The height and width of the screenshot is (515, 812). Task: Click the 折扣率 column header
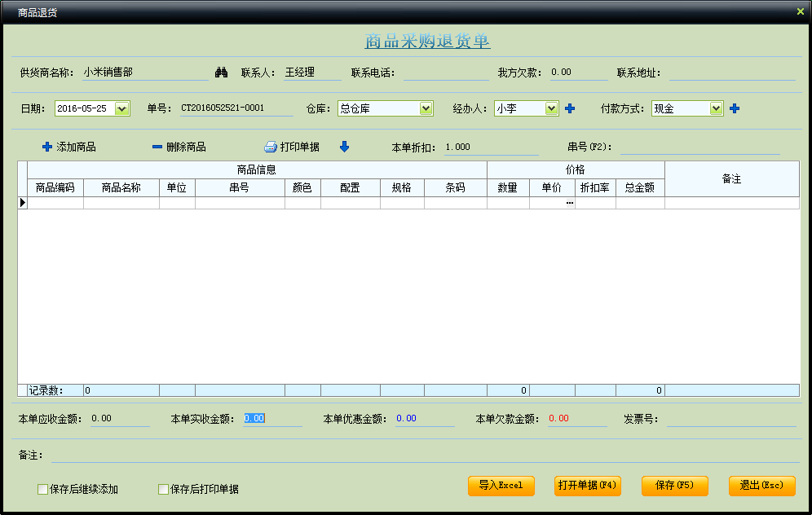tap(595, 188)
